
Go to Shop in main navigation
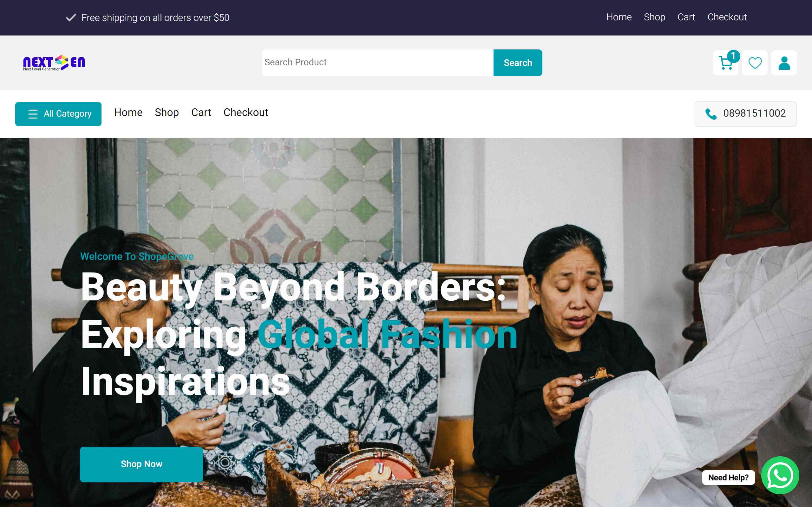coord(167,112)
